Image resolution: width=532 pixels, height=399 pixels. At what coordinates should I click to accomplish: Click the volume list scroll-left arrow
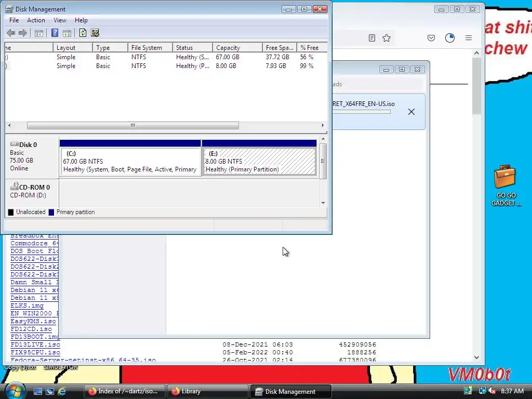tap(9, 126)
